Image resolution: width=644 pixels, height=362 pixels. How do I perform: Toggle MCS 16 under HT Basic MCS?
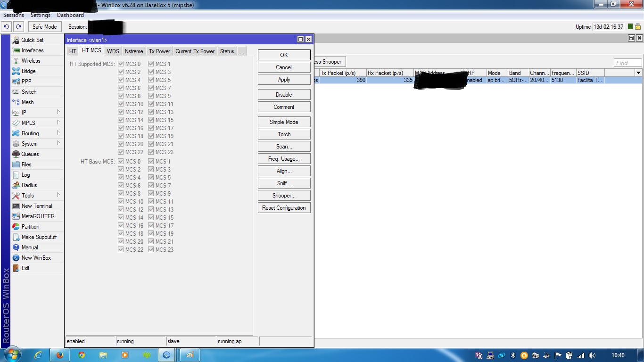coord(121,226)
